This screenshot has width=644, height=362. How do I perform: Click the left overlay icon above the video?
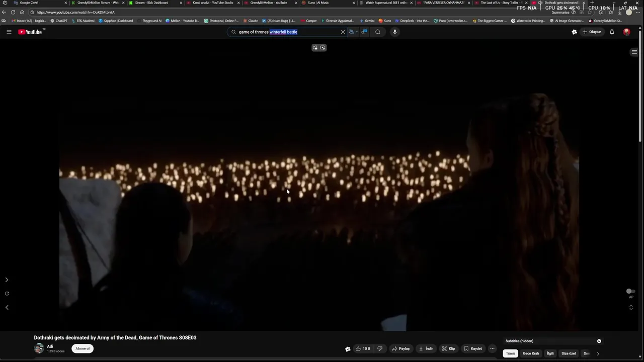tap(315, 48)
